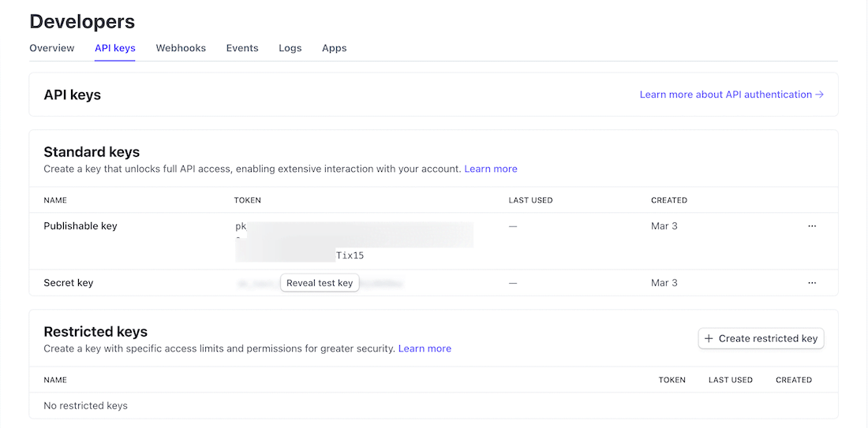Click Create restricted key button

761,339
